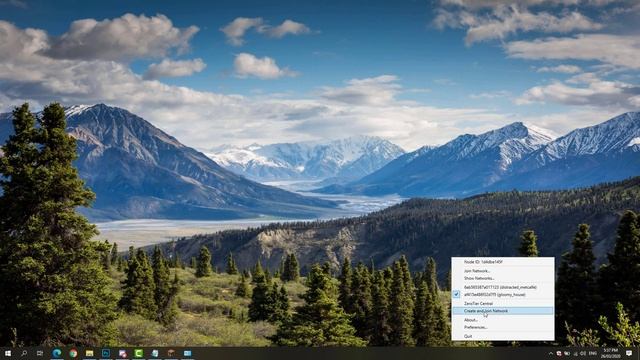
Task: Uncheck the gloomy_house network entry
Action: [x=503, y=295]
